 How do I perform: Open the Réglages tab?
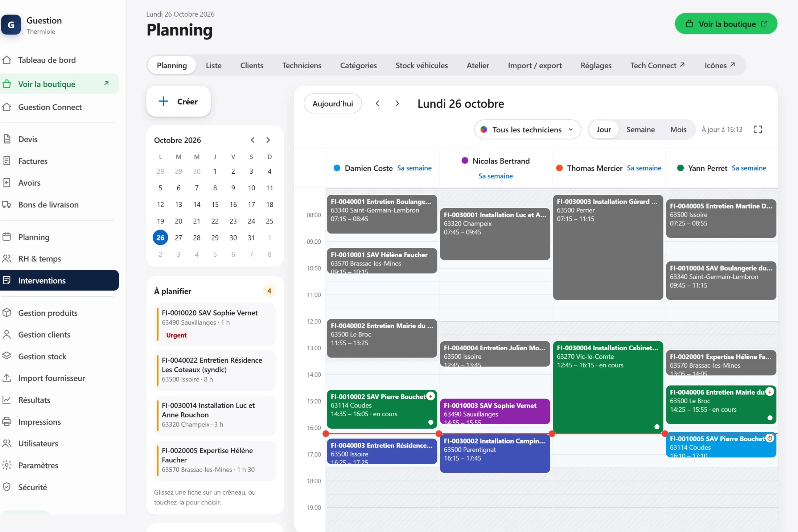[596, 65]
